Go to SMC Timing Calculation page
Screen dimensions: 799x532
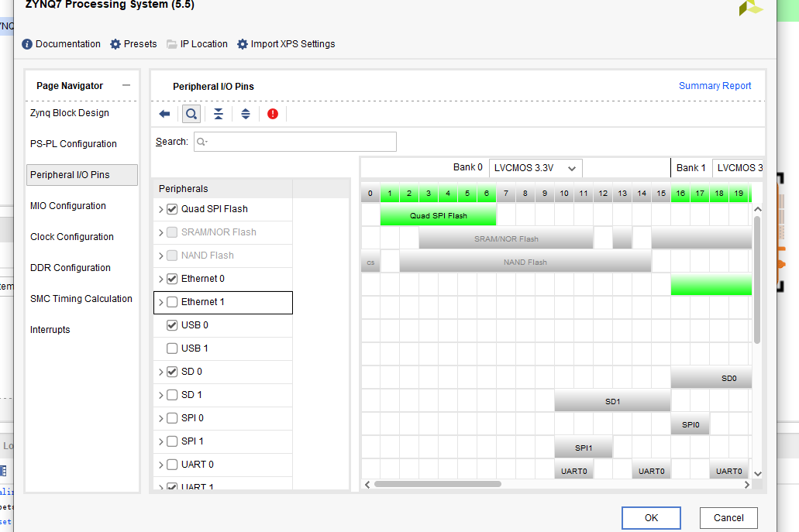[81, 300]
